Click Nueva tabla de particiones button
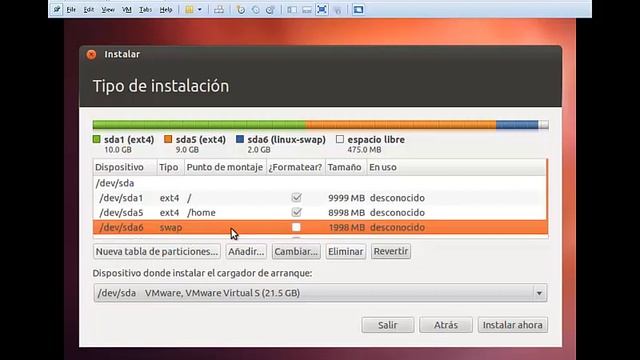Screen dimensions: 640x360 157,251
